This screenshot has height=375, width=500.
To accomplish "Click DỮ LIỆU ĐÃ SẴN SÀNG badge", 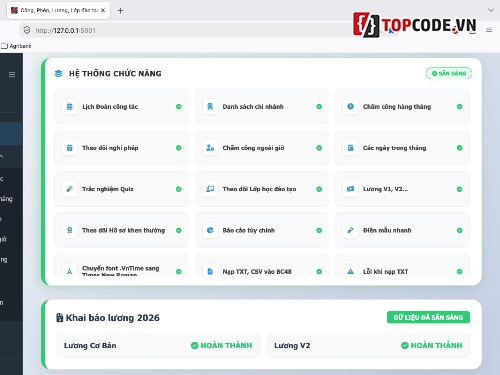I will coord(428,317).
